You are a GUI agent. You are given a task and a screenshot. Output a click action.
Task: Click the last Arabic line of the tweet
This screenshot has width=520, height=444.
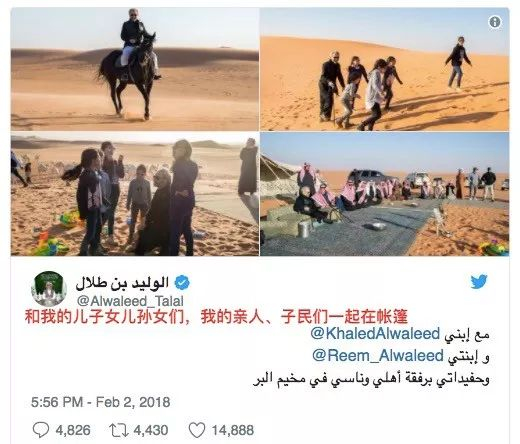[x=371, y=379]
